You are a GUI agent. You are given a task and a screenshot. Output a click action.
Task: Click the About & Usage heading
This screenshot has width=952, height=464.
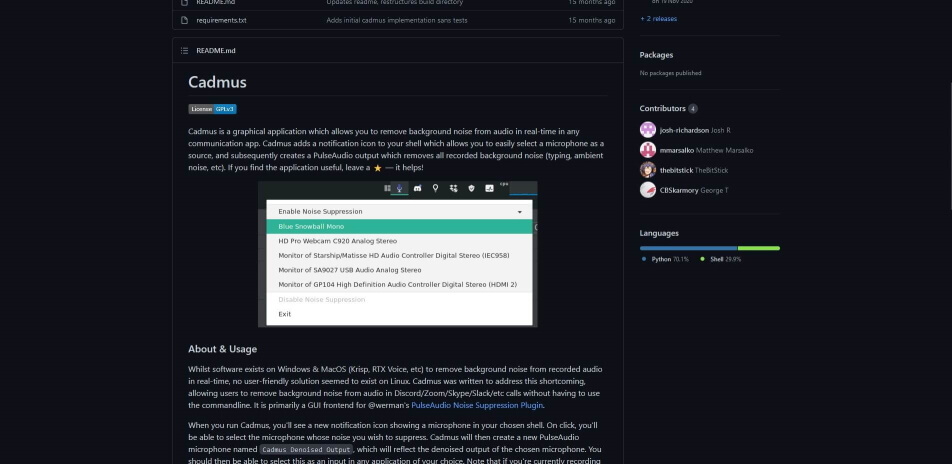click(222, 349)
